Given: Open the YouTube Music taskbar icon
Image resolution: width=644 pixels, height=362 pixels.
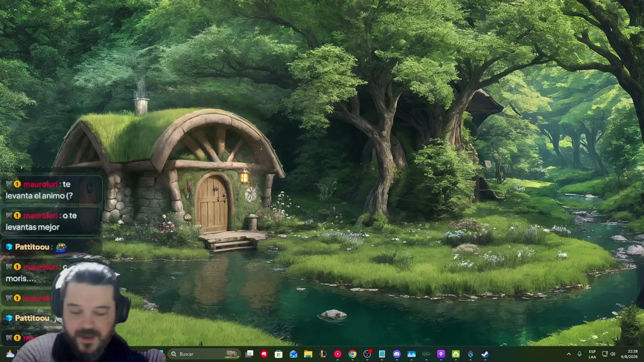Looking at the screenshot, I should pyautogui.click(x=338, y=354).
